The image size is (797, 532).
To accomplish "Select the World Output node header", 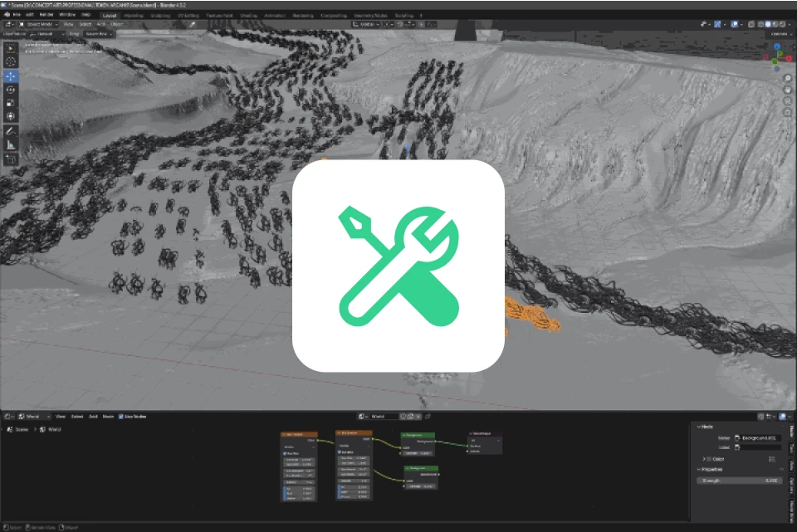I will tap(485, 433).
